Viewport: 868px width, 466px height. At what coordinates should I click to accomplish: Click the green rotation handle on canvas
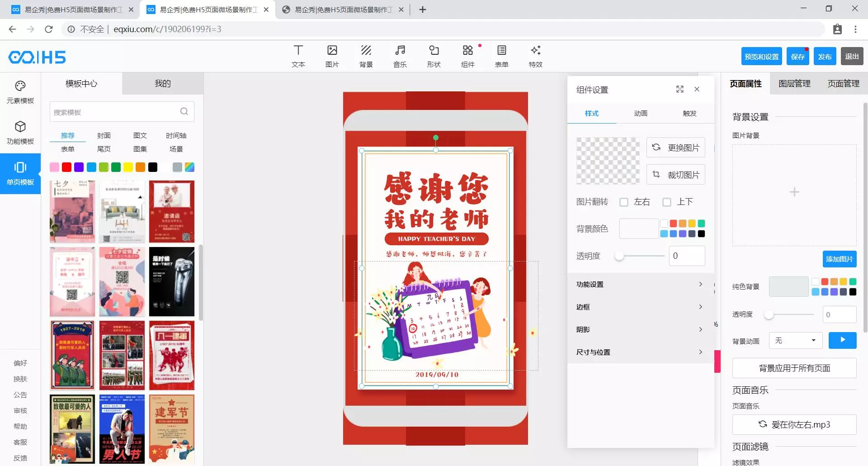436,138
